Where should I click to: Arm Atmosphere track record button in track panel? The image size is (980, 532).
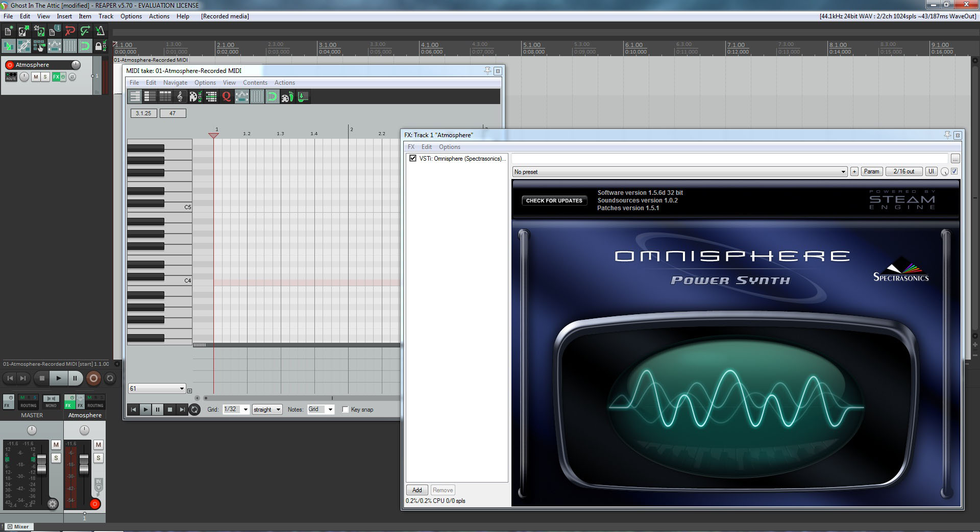[x=9, y=65]
